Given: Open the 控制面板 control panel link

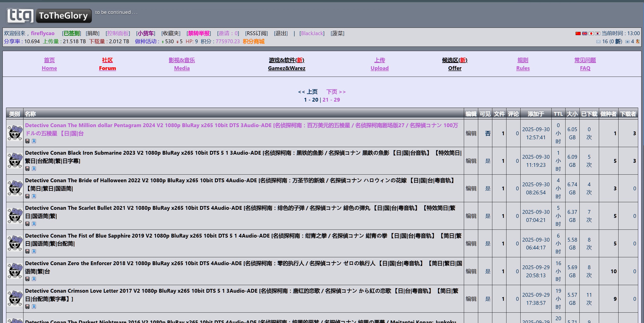Looking at the screenshot, I should pos(118,33).
